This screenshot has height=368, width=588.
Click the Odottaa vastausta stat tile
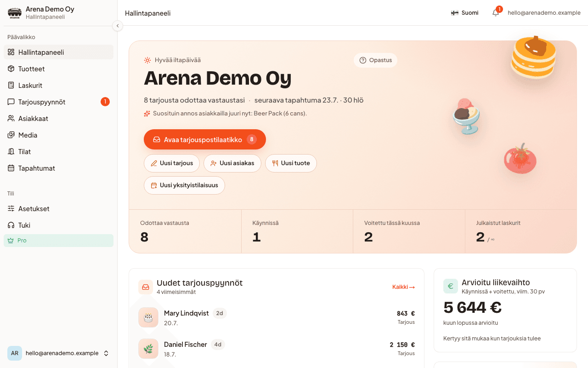tap(185, 231)
